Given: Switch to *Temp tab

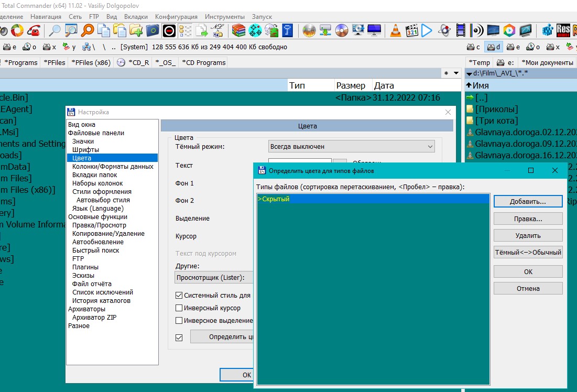Looking at the screenshot, I should [x=479, y=62].
